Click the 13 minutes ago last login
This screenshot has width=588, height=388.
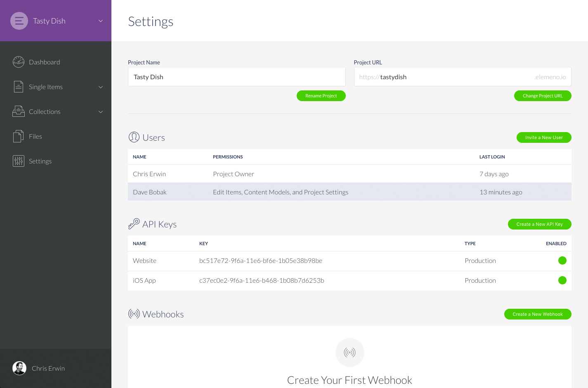(501, 192)
